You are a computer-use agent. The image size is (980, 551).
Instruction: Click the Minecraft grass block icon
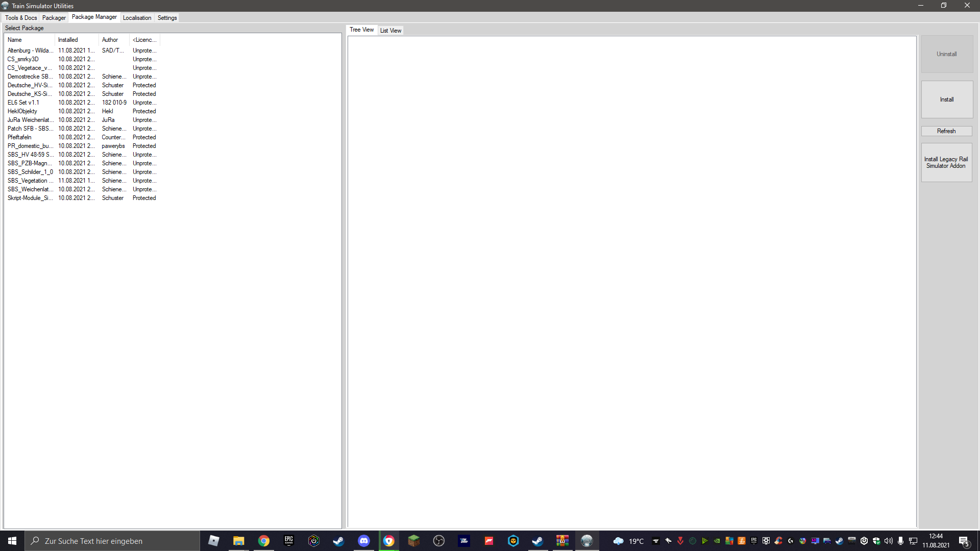[x=413, y=541]
